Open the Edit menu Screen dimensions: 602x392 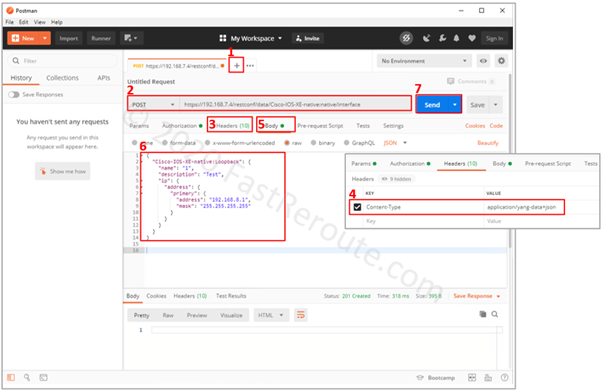click(24, 22)
